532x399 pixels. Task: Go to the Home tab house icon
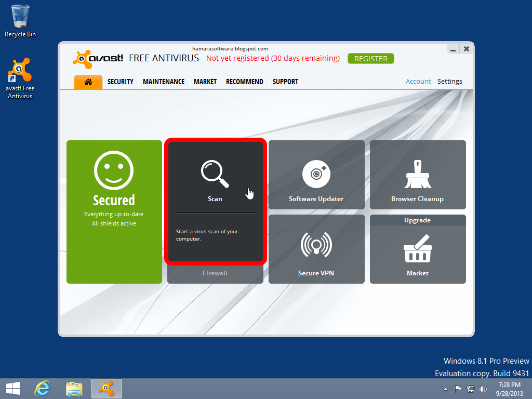tap(88, 82)
